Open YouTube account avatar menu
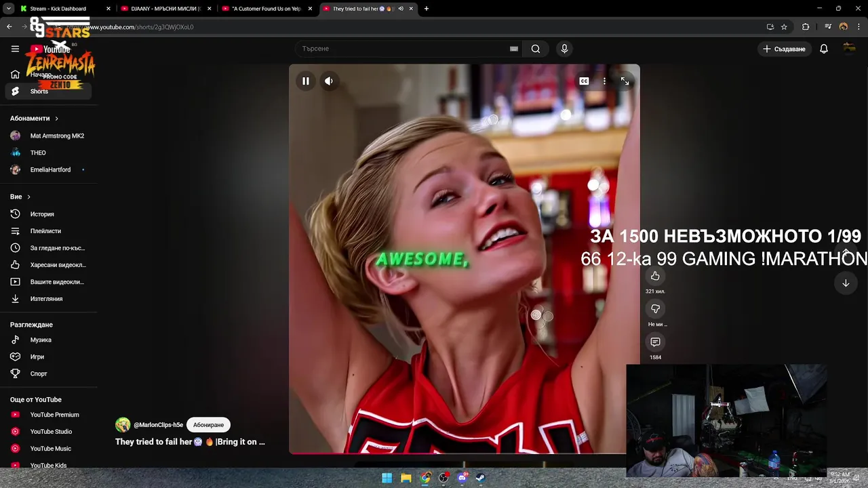The image size is (868, 488). tap(849, 49)
